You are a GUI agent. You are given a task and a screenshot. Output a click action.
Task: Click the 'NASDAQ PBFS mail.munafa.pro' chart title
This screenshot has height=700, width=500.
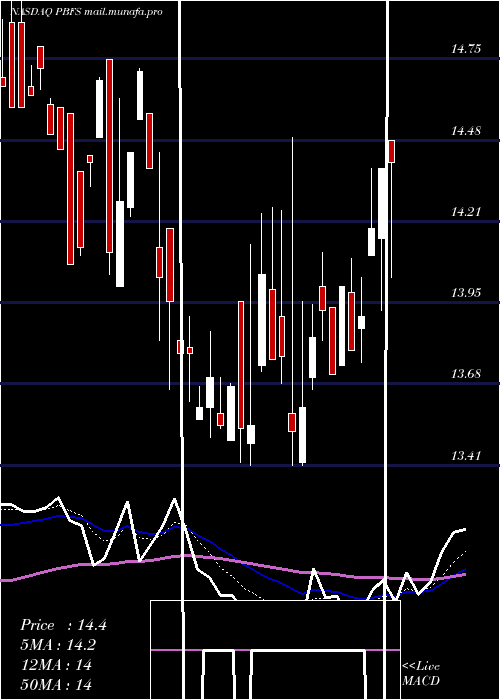[x=85, y=12]
